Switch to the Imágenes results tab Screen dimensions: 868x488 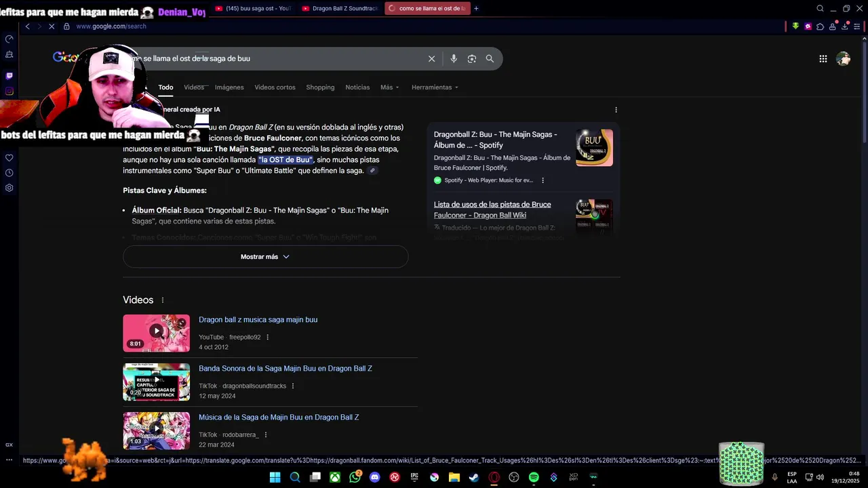pyautogui.click(x=229, y=87)
